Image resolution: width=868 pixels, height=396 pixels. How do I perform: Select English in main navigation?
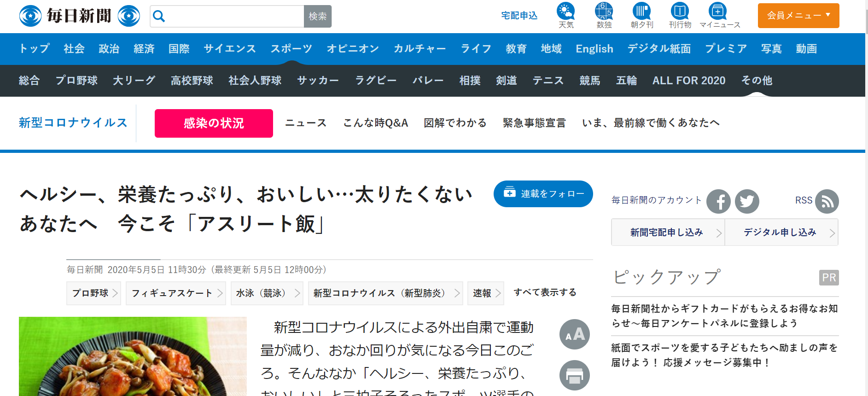(x=594, y=49)
